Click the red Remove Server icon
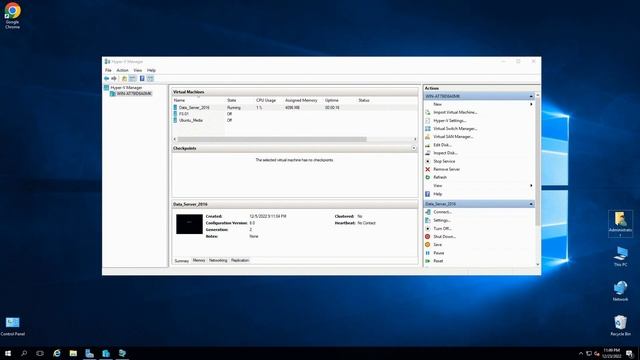Viewport: 640px width, 360px height. click(x=428, y=169)
